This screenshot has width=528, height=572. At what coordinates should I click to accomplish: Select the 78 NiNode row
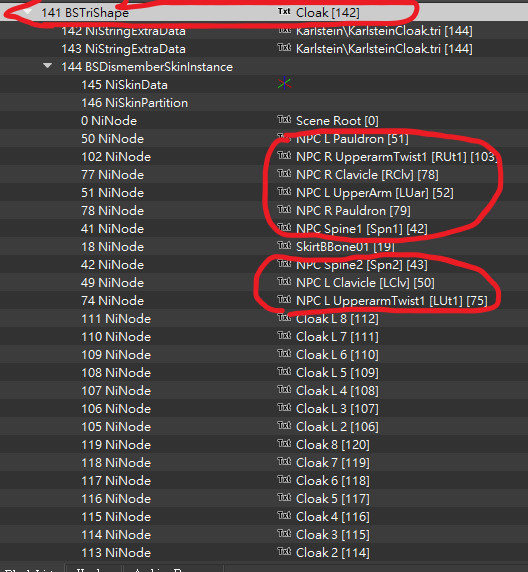112,211
